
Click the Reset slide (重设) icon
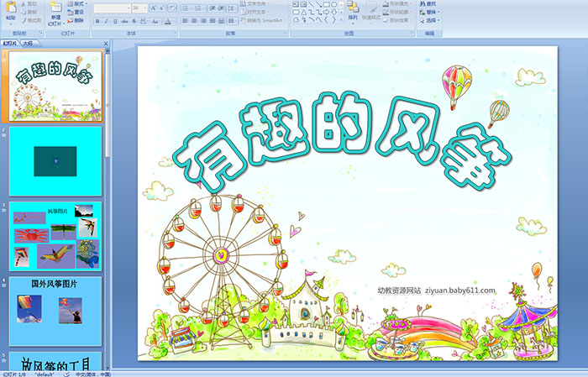pos(76,12)
